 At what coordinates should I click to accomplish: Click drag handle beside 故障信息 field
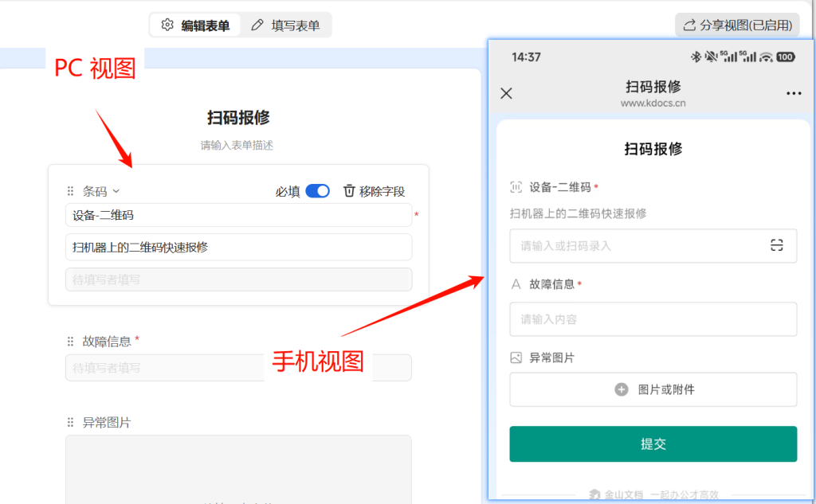(x=70, y=342)
